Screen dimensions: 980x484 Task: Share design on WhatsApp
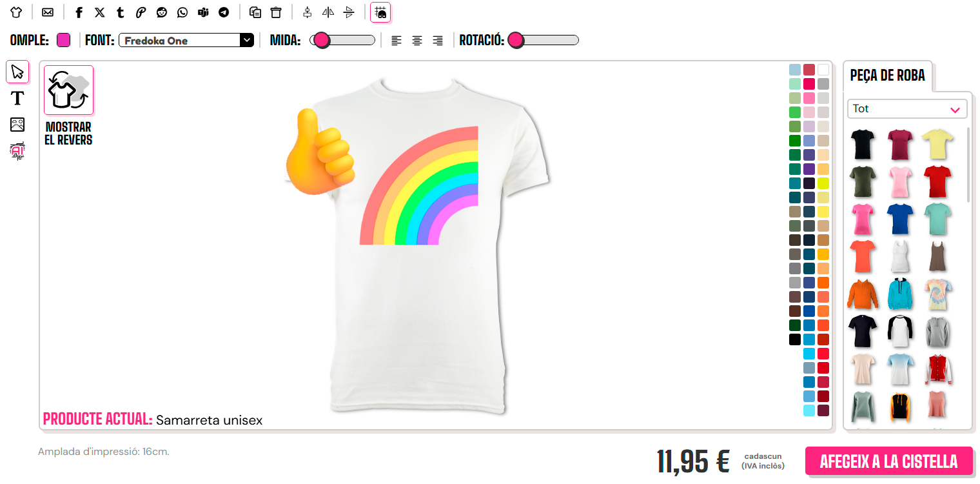tap(182, 12)
